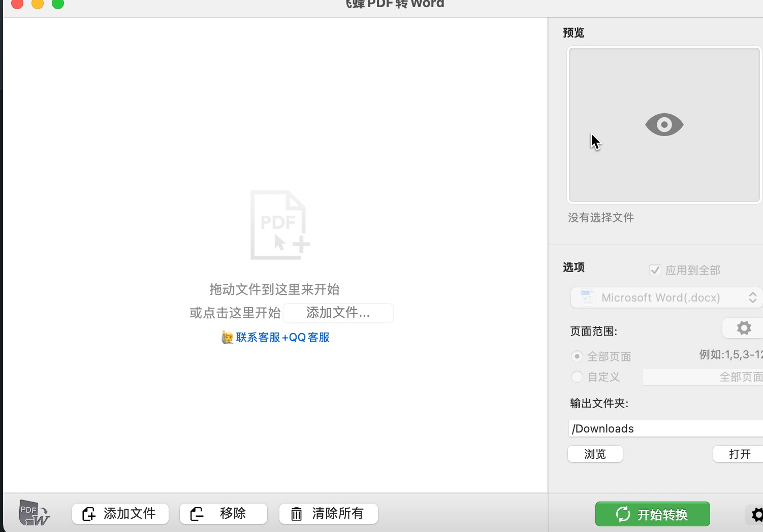Click the 选项 heading
763x532 pixels.
(x=574, y=267)
